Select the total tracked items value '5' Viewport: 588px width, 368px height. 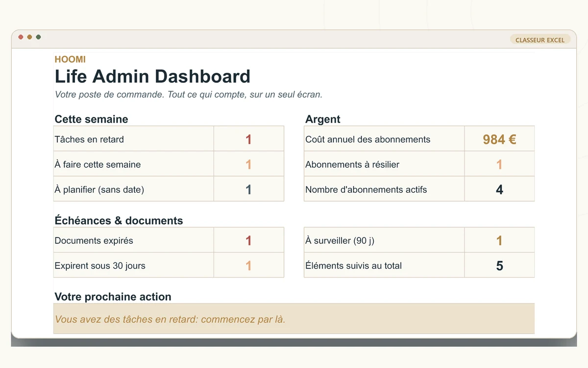499,265
